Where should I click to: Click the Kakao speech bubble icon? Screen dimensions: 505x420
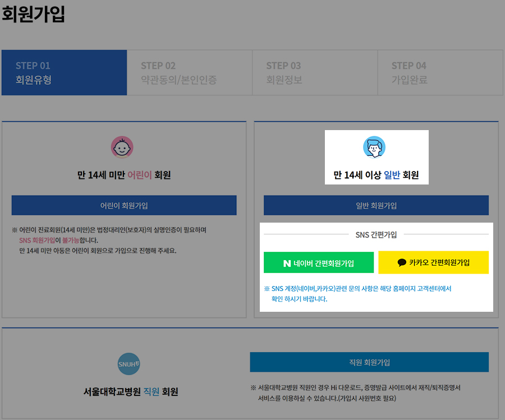[402, 262]
